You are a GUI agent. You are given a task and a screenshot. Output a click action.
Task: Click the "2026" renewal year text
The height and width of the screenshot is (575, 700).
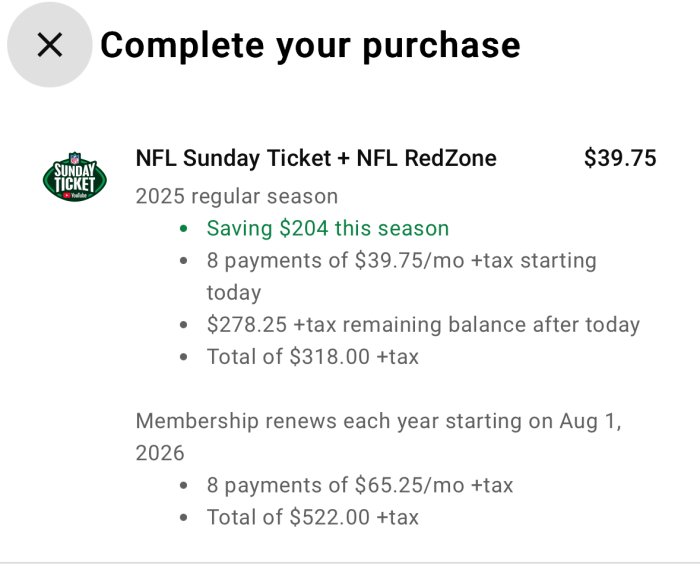[x=160, y=453]
